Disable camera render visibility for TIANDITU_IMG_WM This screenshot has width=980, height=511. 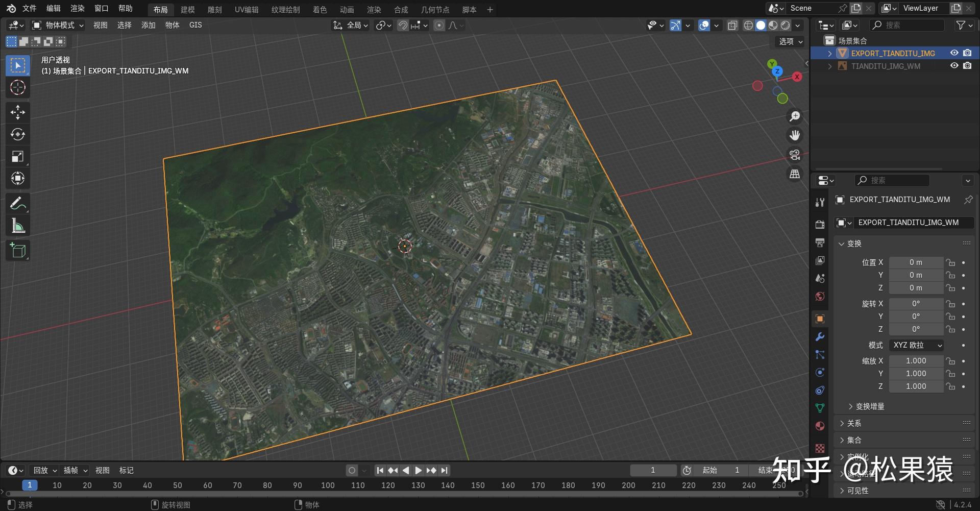tap(967, 66)
